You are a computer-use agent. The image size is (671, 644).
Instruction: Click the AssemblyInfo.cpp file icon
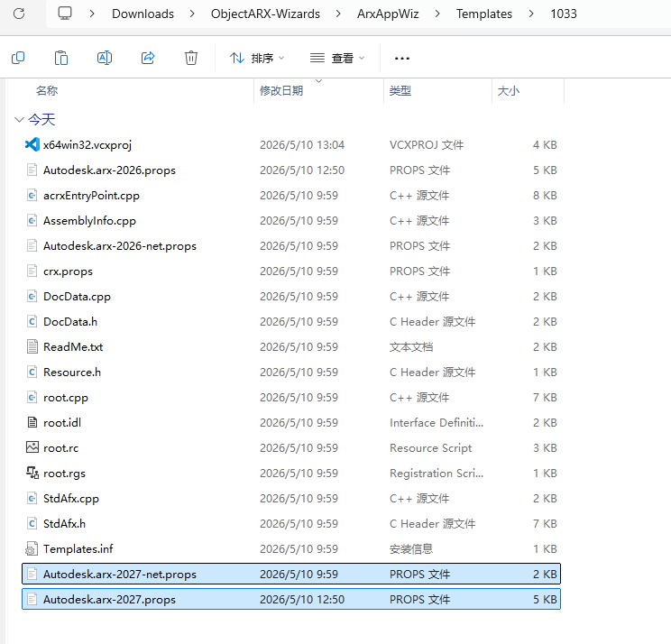(x=32, y=220)
